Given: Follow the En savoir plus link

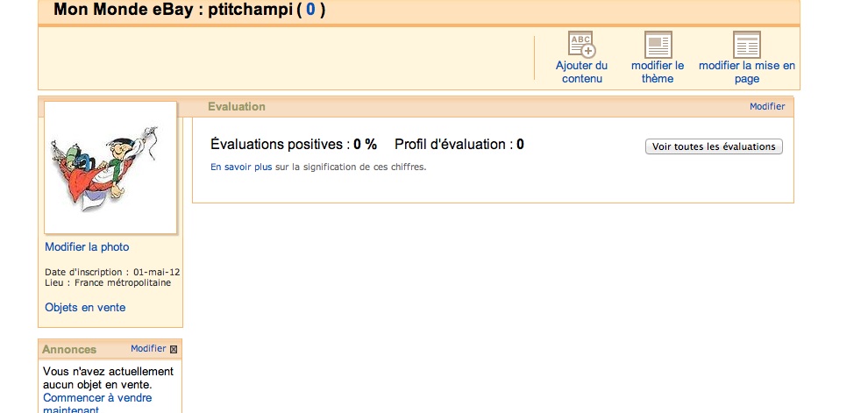Looking at the screenshot, I should click(x=241, y=167).
